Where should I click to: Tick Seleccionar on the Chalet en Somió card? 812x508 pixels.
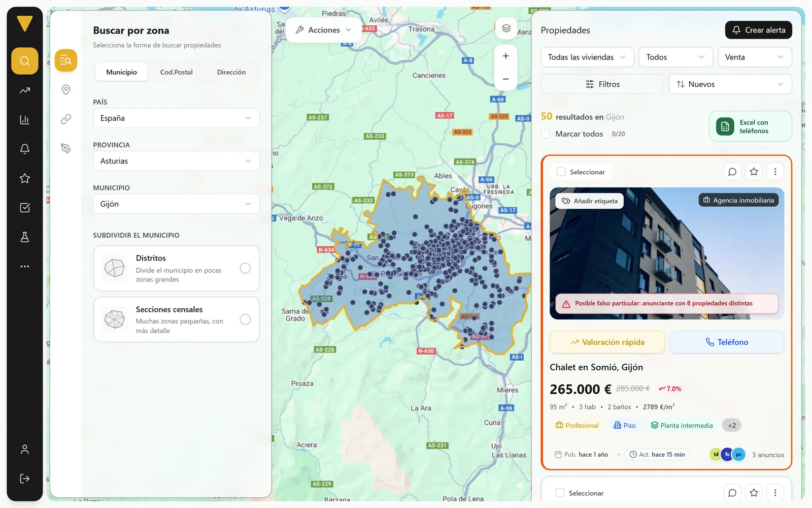[561, 172]
